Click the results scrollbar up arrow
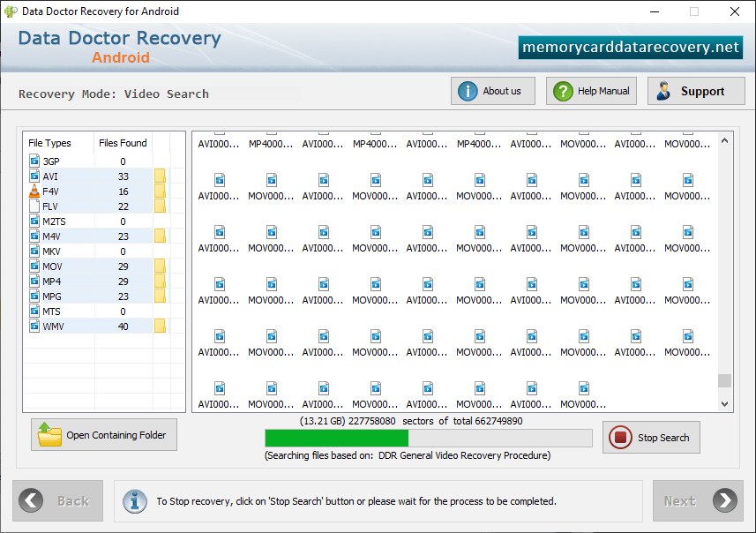This screenshot has height=533, width=756. point(724,141)
